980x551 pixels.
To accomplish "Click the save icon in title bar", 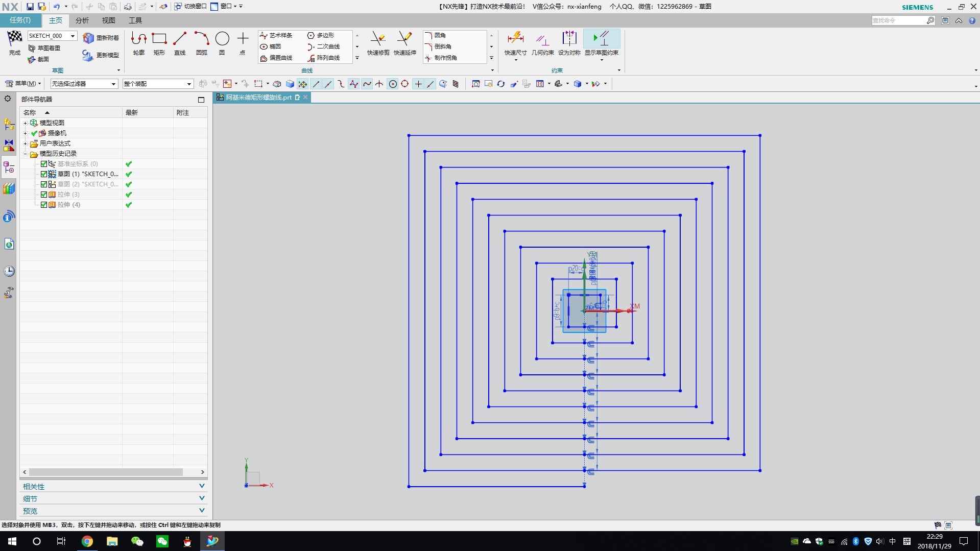I will (x=30, y=7).
